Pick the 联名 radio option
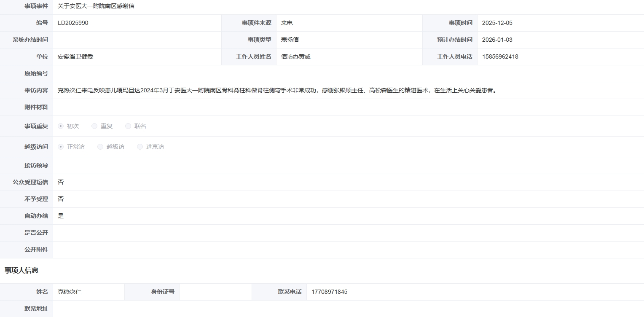 [x=128, y=126]
